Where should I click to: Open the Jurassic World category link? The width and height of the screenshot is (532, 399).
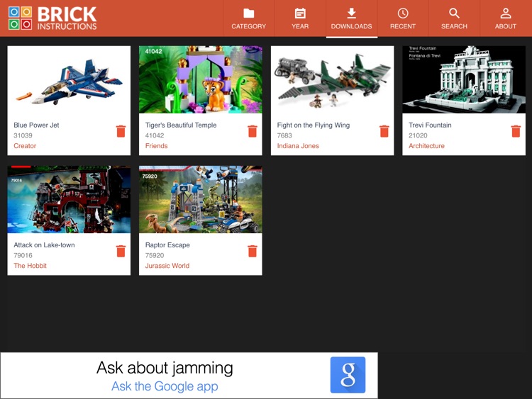(x=167, y=266)
